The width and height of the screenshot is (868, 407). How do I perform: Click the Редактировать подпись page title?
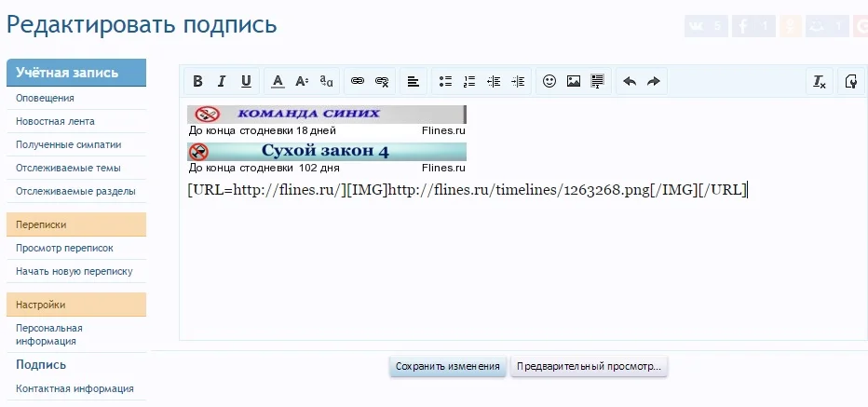coord(142,25)
